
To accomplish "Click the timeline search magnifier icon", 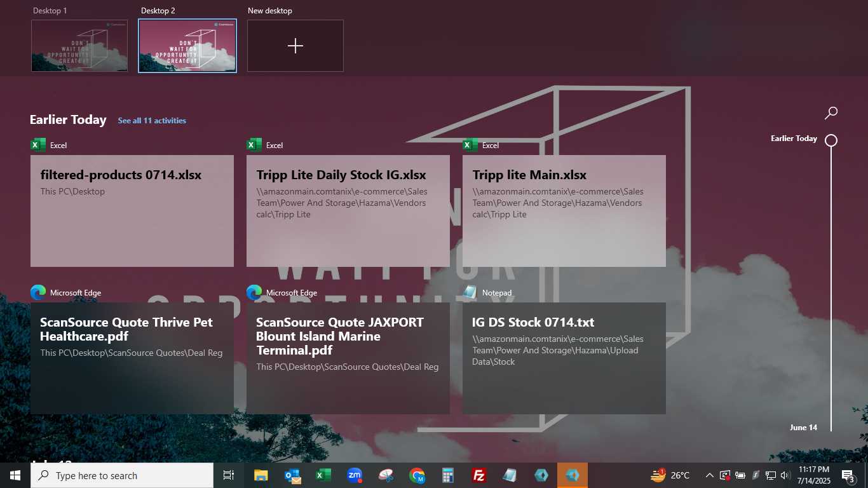I will pyautogui.click(x=831, y=113).
